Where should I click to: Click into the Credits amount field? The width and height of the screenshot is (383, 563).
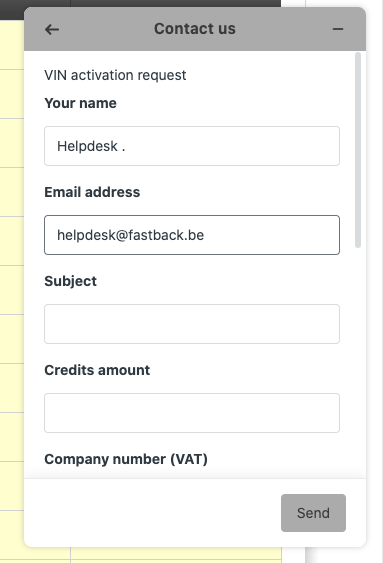click(192, 413)
